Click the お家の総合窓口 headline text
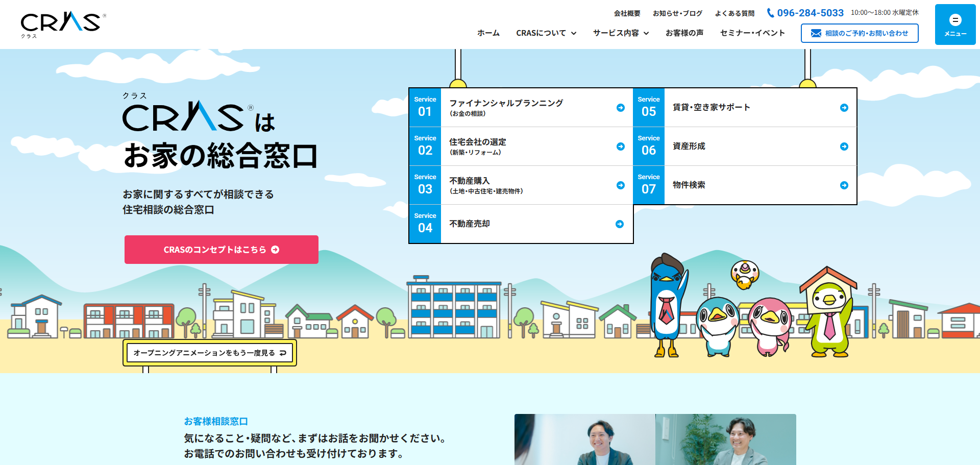 pyautogui.click(x=220, y=156)
